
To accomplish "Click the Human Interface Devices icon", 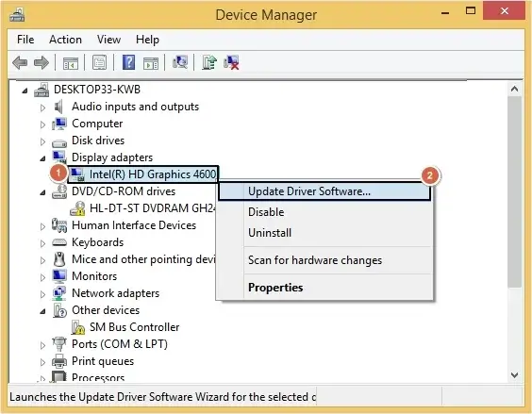I will 59,225.
